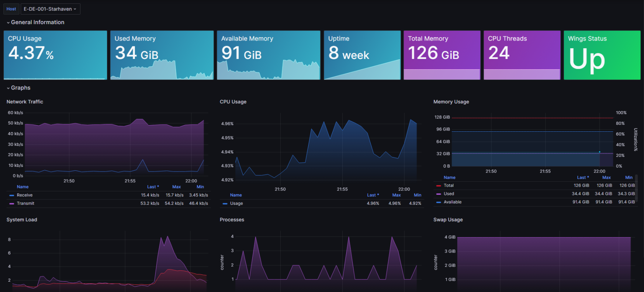Open the Used Memory panel title

(135, 39)
